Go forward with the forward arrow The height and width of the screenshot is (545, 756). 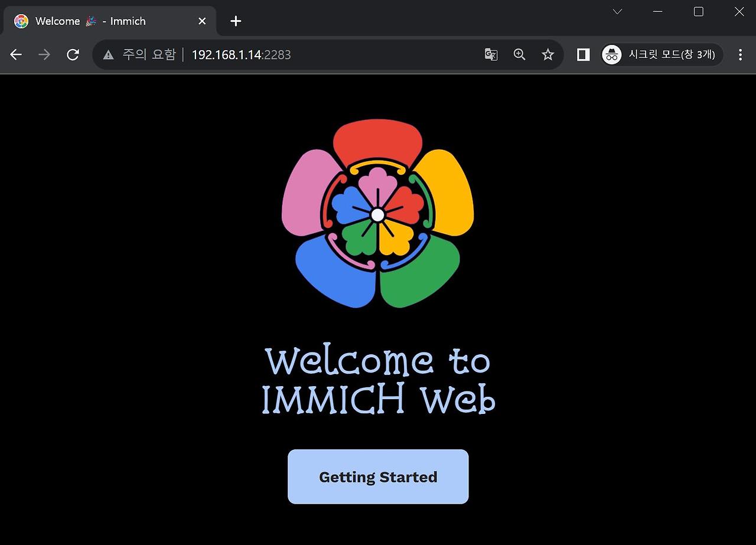(44, 55)
